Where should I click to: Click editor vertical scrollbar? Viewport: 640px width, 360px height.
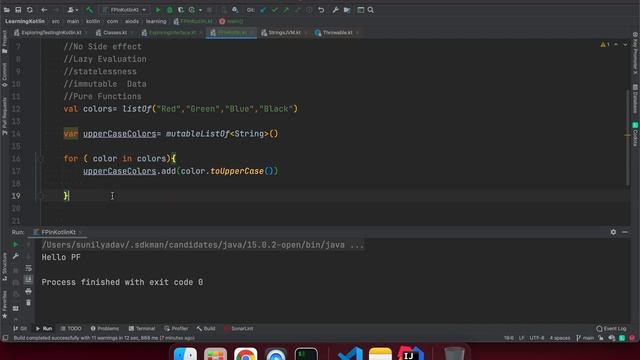[x=628, y=137]
